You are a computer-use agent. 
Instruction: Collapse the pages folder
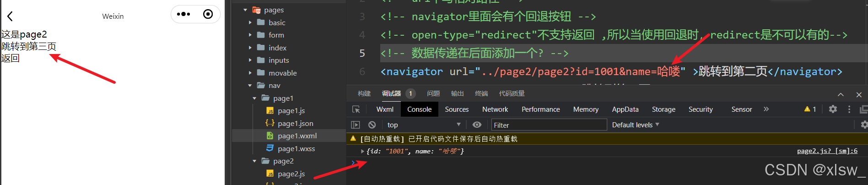pyautogui.click(x=245, y=10)
